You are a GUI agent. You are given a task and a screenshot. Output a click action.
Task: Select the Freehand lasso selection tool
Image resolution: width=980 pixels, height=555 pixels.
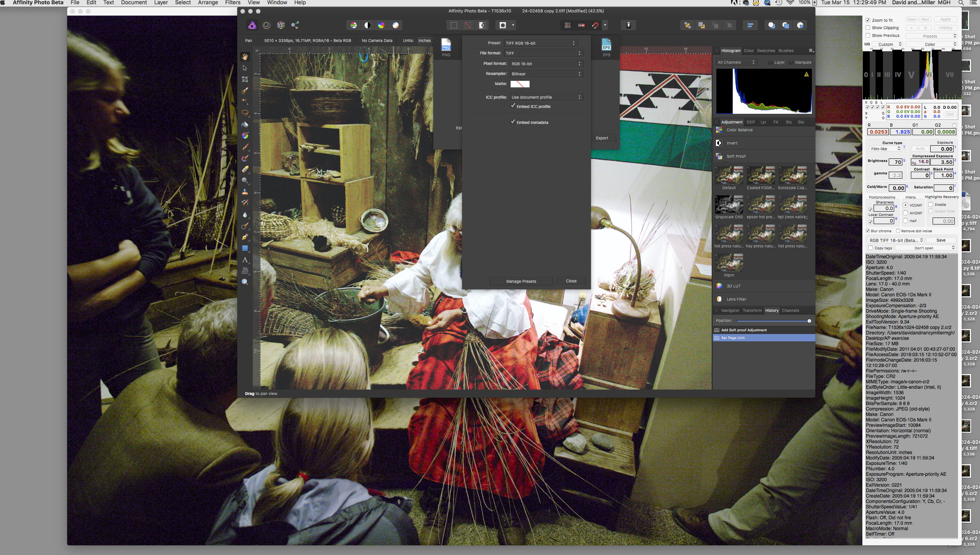point(245,113)
